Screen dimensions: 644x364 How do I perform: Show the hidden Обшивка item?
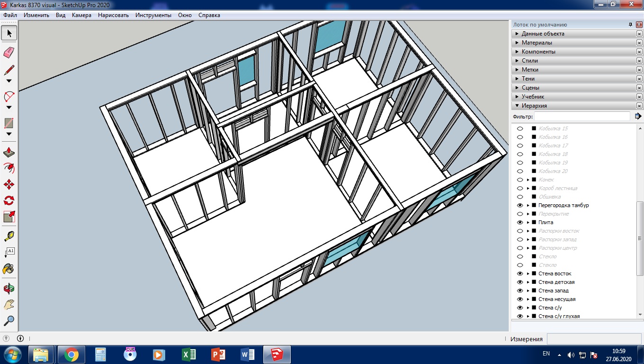click(x=520, y=197)
